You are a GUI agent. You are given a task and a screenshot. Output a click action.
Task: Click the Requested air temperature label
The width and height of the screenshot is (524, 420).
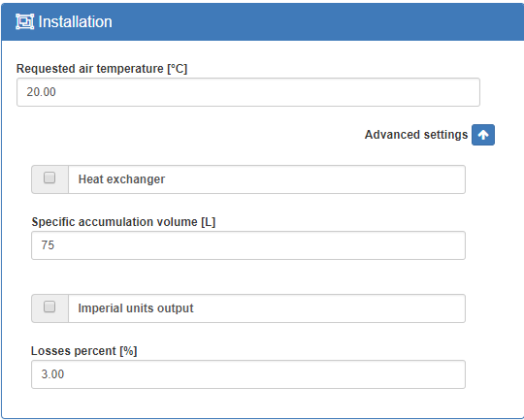pos(102,69)
